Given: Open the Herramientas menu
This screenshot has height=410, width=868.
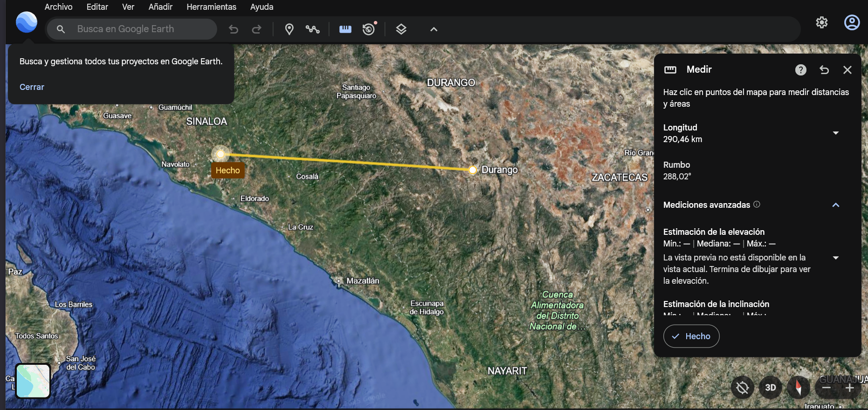Looking at the screenshot, I should (x=211, y=7).
